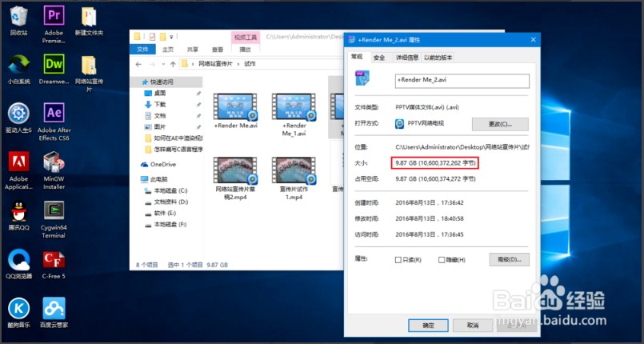Expand the 此电脑 tree node
Image resolution: width=644 pixels, height=344 pixels.
[135, 180]
